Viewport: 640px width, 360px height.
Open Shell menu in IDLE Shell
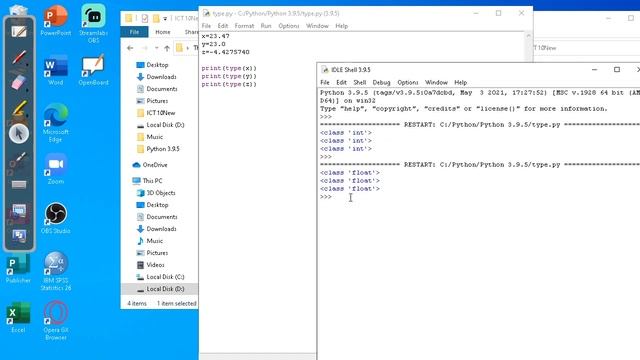pos(360,82)
